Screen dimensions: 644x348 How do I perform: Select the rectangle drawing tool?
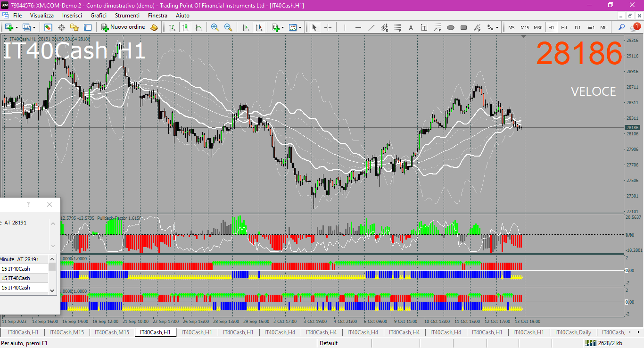click(463, 27)
